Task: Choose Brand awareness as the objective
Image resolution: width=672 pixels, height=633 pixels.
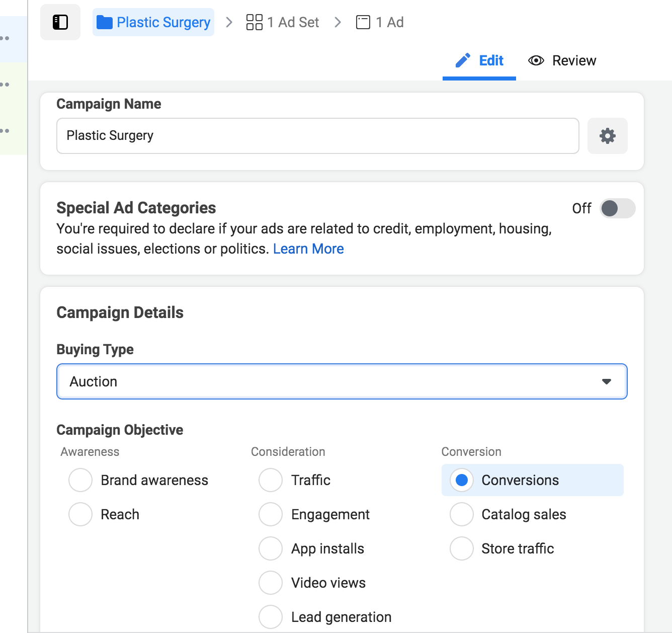Action: point(80,480)
